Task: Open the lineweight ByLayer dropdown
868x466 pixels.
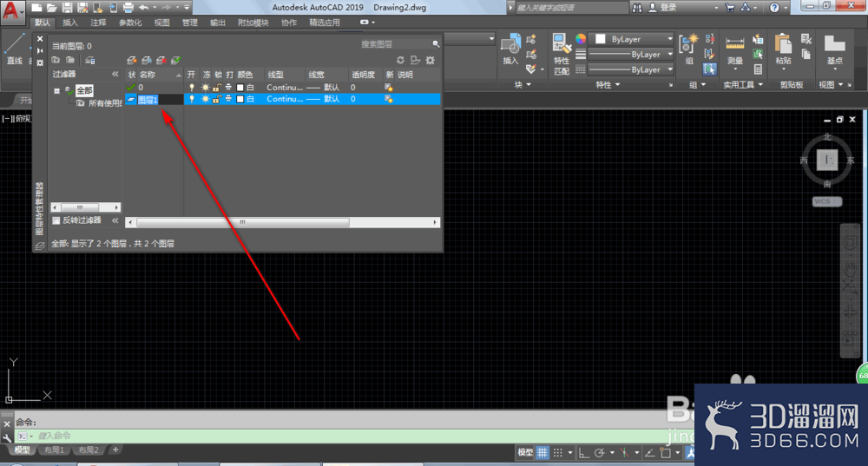Action: click(x=630, y=55)
